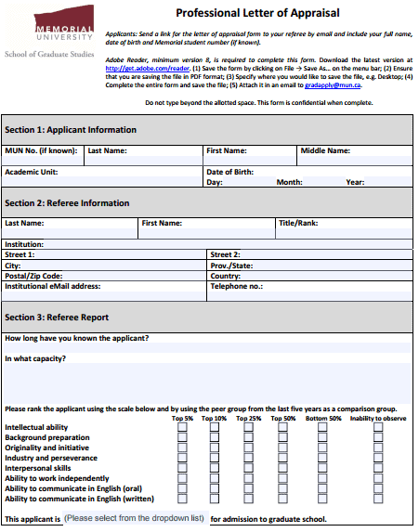Click the Date of Birth Month field
Screen dimensions: 419x532
323,182
